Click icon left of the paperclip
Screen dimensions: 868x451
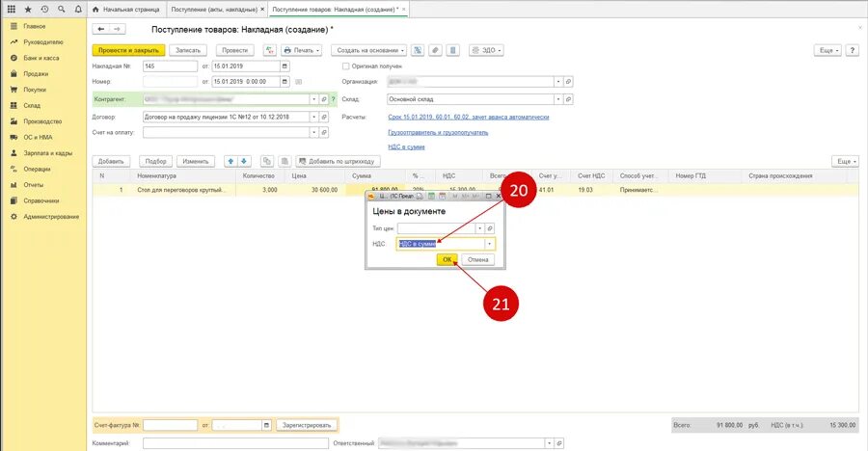418,50
